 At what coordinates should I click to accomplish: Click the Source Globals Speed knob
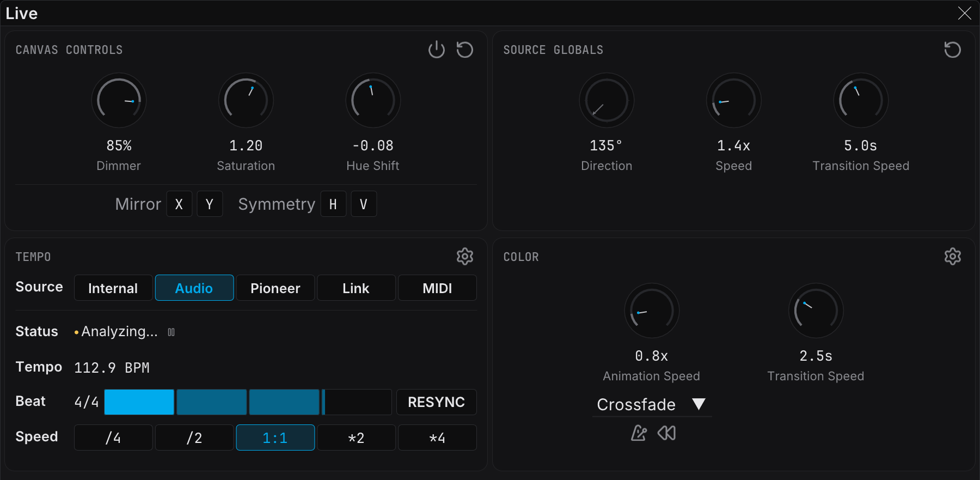(x=734, y=100)
